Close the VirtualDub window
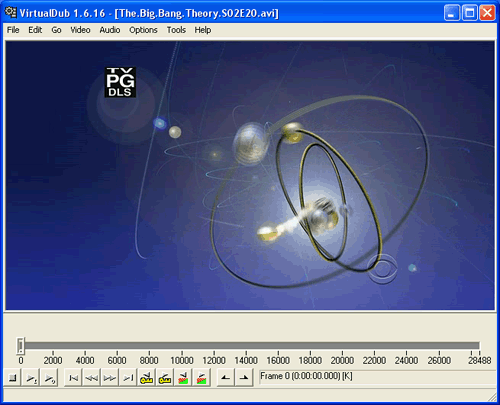Image resolution: width=500 pixels, height=405 pixels. pos(487,13)
